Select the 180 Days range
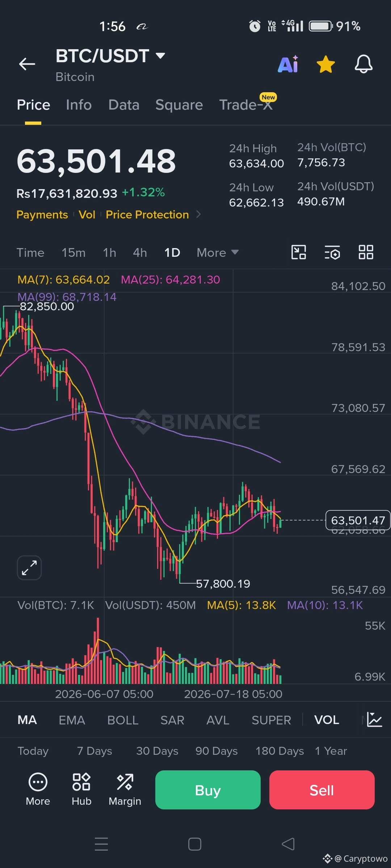 279,751
